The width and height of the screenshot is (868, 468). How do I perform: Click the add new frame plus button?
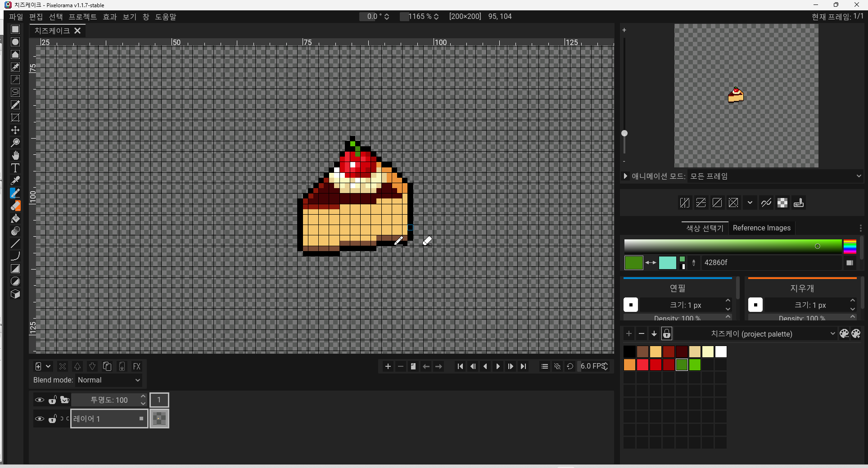pyautogui.click(x=388, y=366)
